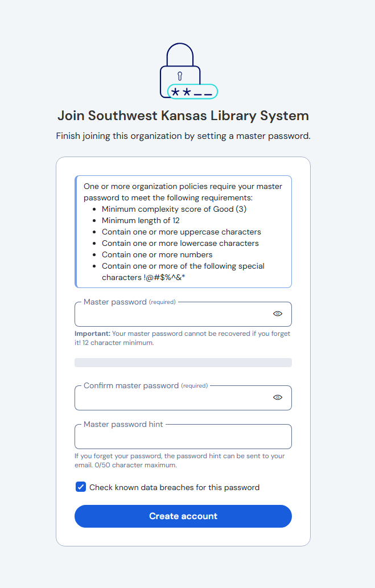Click the "Join Southwest Kansas Library System" heading

tap(183, 116)
